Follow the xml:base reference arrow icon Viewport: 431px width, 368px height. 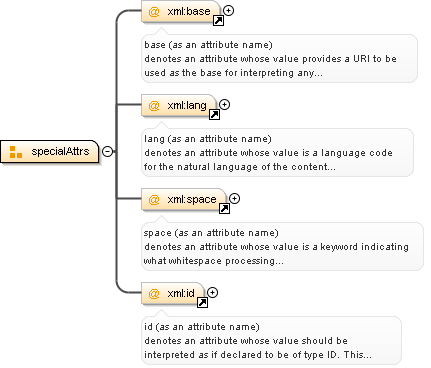[218, 21]
